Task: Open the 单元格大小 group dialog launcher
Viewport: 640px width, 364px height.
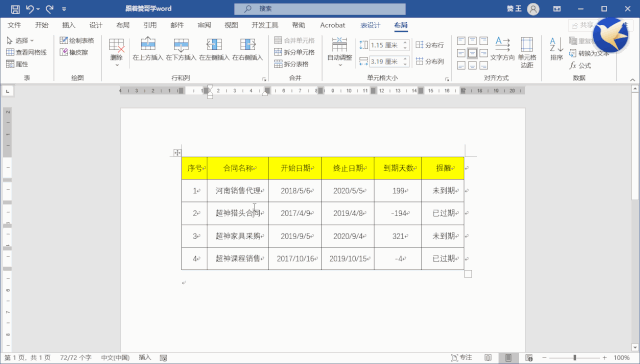Action: click(x=447, y=79)
